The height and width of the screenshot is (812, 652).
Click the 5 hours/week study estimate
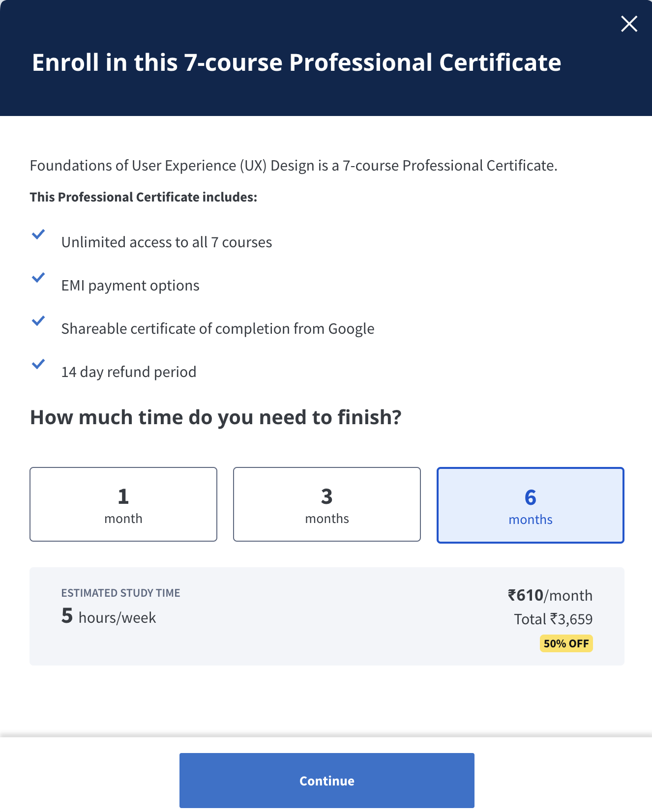click(x=109, y=616)
